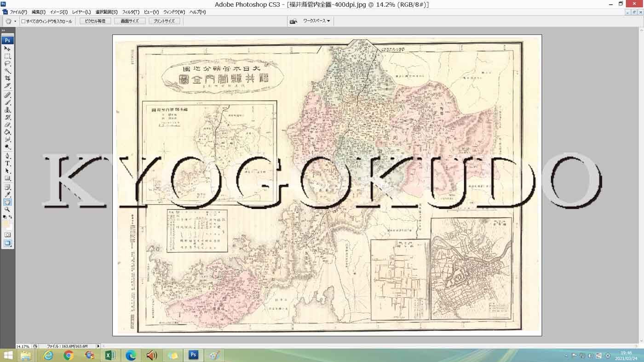
Task: Collapse the toolbox double-arrow handle
Action: click(x=4, y=30)
